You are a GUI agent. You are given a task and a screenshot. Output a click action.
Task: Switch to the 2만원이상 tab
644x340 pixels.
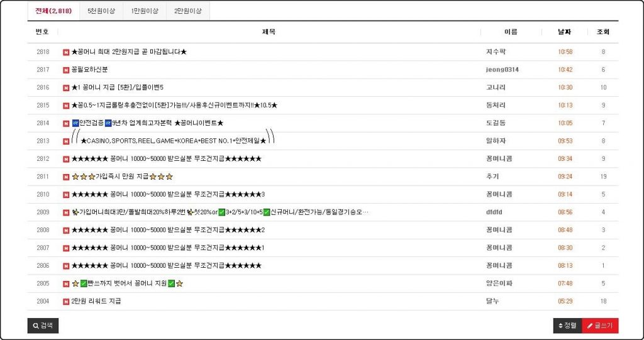(188, 11)
